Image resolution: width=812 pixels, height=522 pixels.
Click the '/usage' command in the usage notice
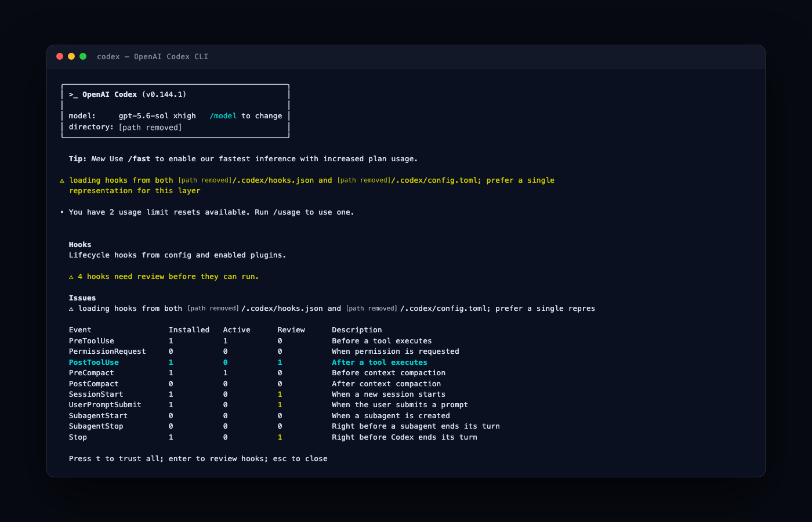coord(287,212)
